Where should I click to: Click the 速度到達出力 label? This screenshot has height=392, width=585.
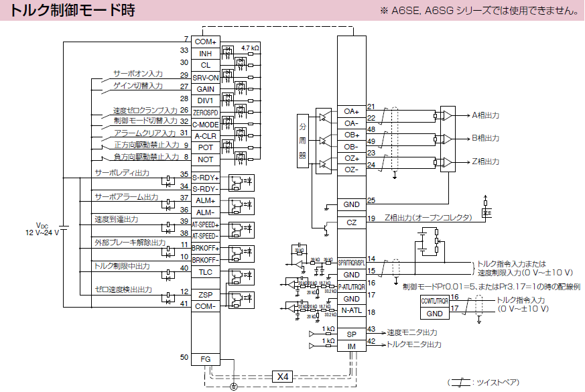(117, 219)
